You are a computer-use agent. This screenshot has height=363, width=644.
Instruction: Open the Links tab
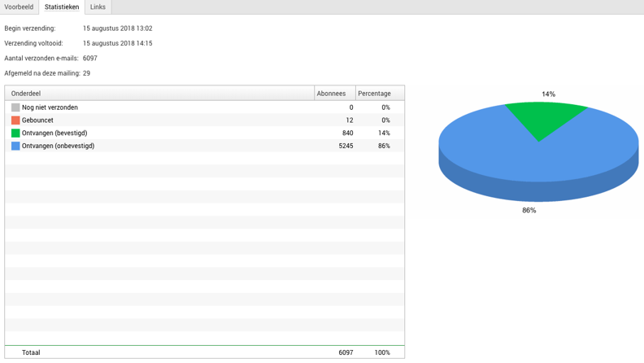pyautogui.click(x=98, y=7)
